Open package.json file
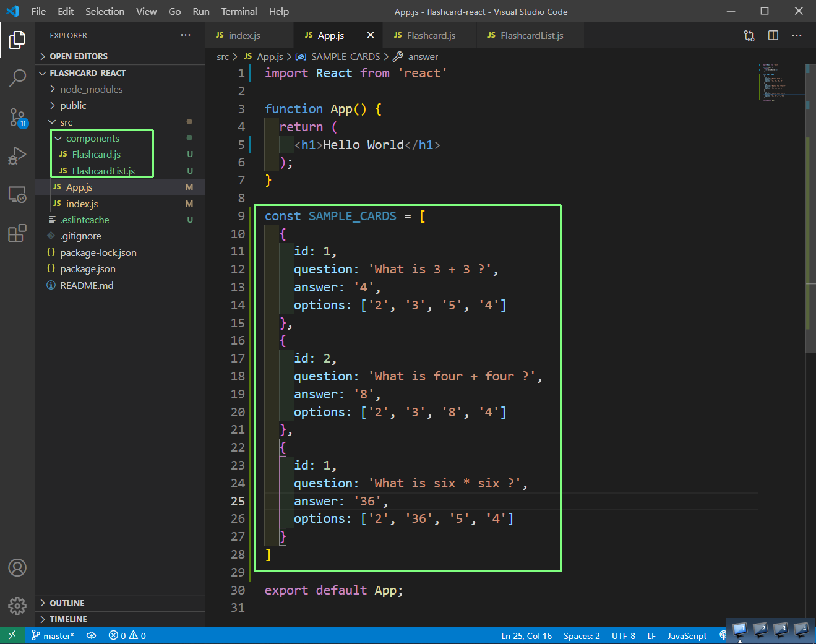 pos(120,269)
